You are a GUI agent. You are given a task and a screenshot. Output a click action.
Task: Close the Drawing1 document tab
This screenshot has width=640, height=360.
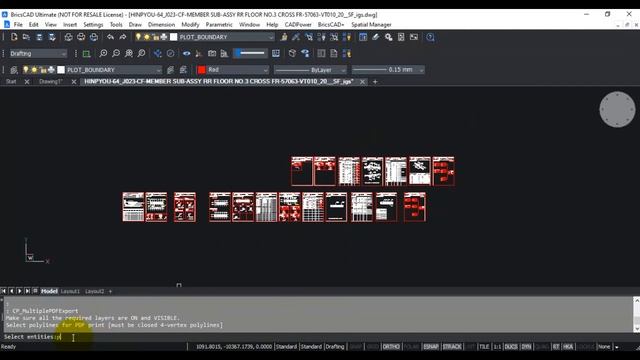pyautogui.click(x=74, y=82)
